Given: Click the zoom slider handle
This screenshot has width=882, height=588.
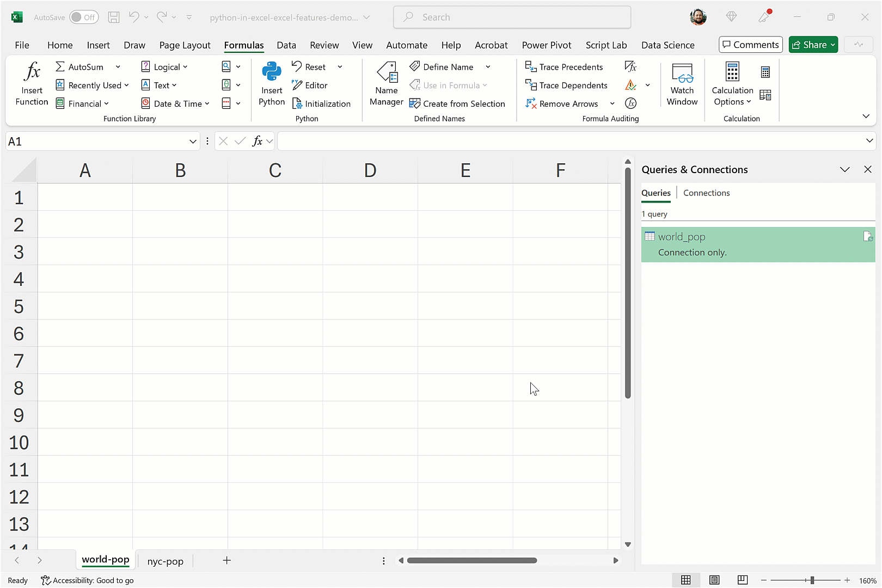Looking at the screenshot, I should (812, 580).
